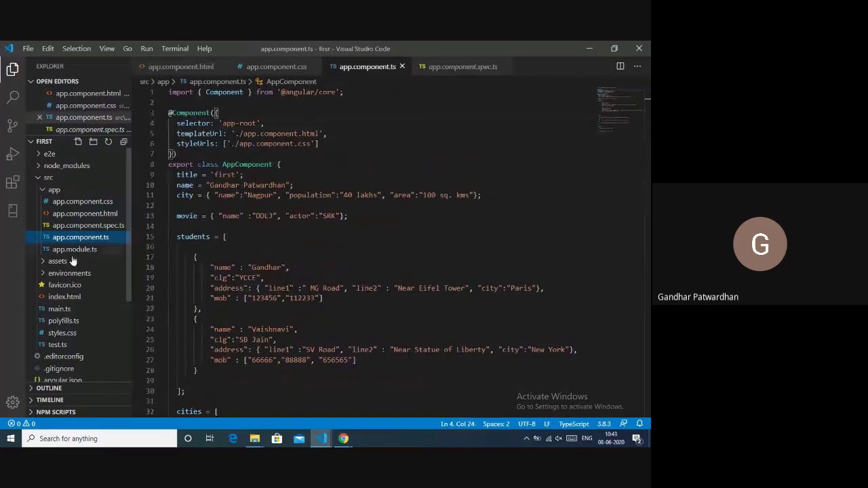Open the Terminal menu
Image resolution: width=868 pixels, height=488 pixels.
click(x=175, y=49)
